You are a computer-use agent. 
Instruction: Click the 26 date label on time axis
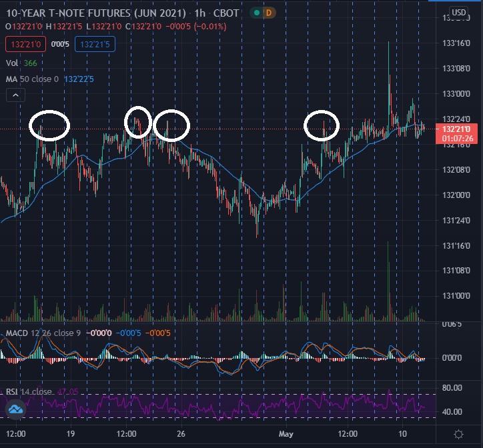[x=181, y=434]
